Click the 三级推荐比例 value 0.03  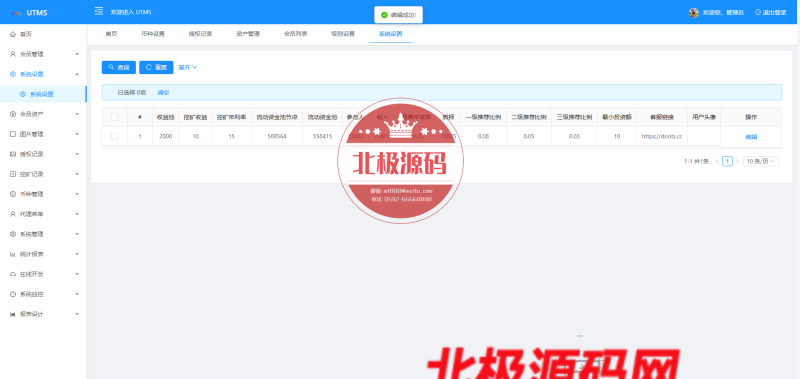[x=574, y=137]
